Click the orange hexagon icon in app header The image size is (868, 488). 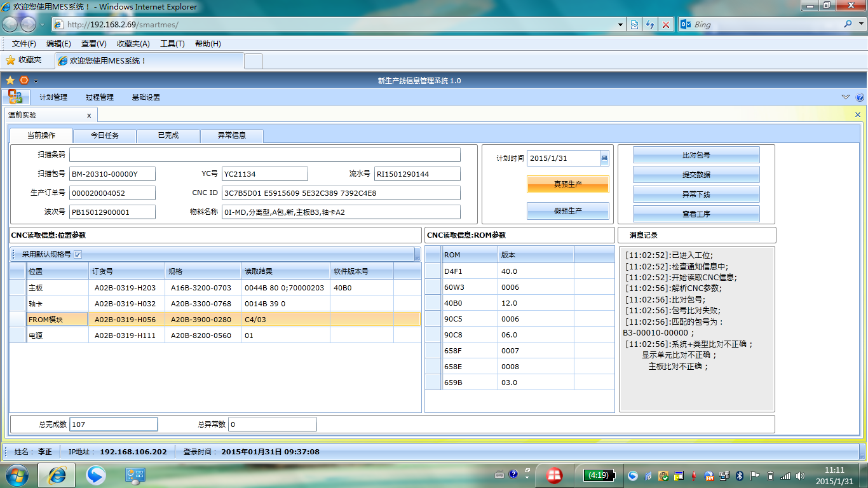pos(24,81)
